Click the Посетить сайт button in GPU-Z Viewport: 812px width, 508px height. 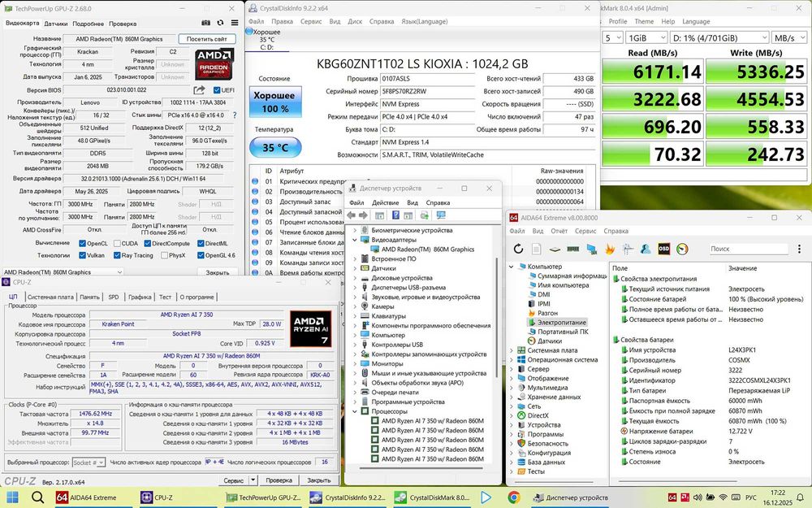click(207, 39)
